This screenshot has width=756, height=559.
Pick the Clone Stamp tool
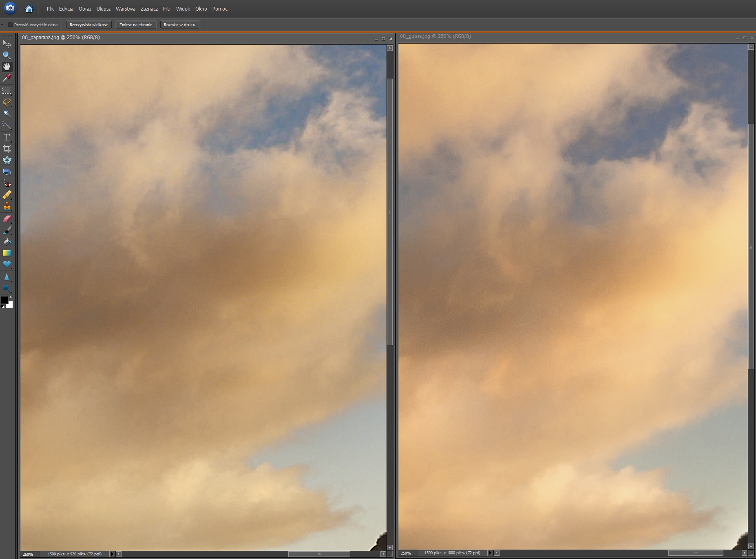[x=7, y=207]
